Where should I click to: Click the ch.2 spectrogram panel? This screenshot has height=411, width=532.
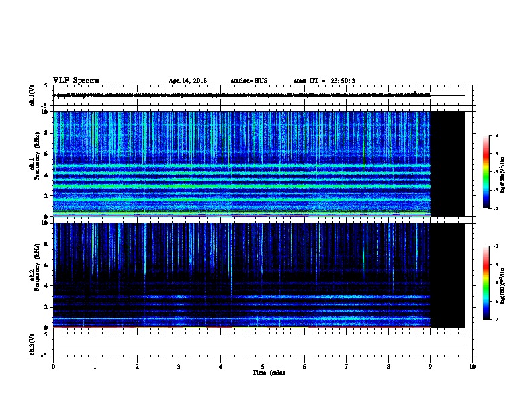pyautogui.click(x=259, y=275)
